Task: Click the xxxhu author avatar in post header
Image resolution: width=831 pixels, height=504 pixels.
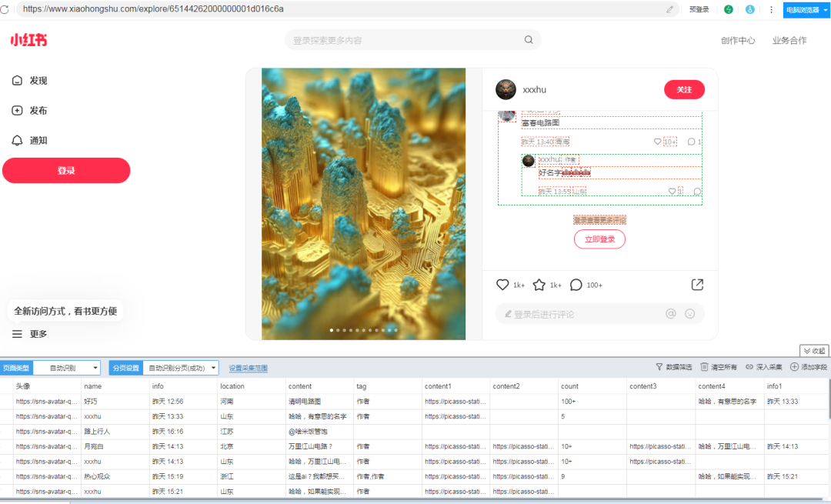Action: [506, 89]
